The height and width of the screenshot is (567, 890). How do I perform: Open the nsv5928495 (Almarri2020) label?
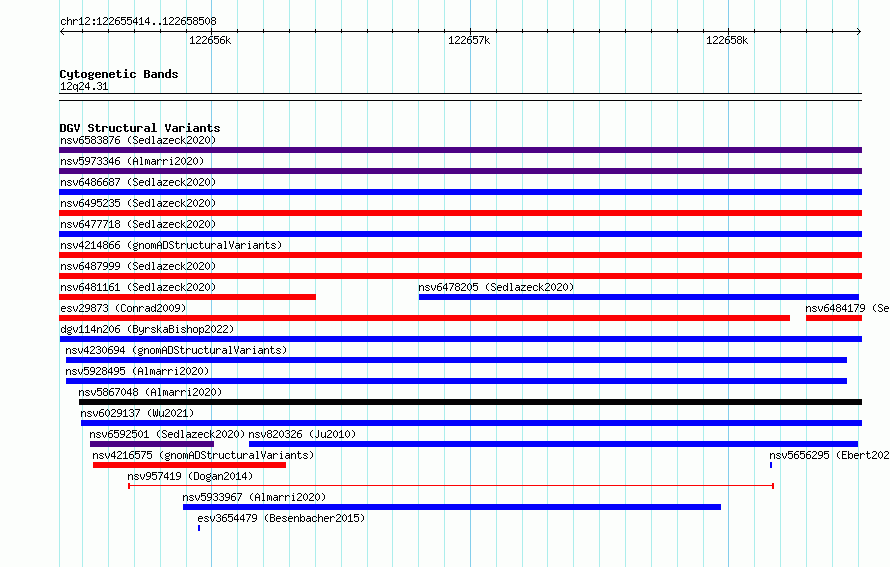coord(137,371)
